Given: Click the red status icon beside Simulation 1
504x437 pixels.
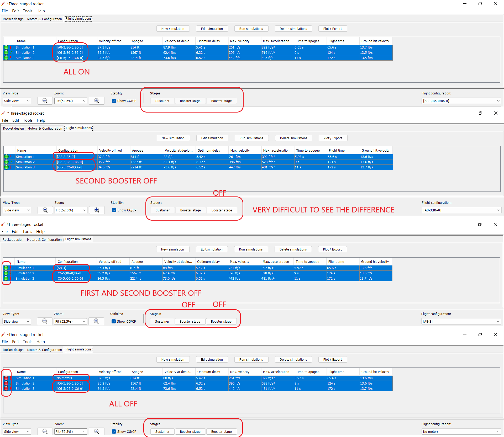Looking at the screenshot, I should tap(6, 378).
